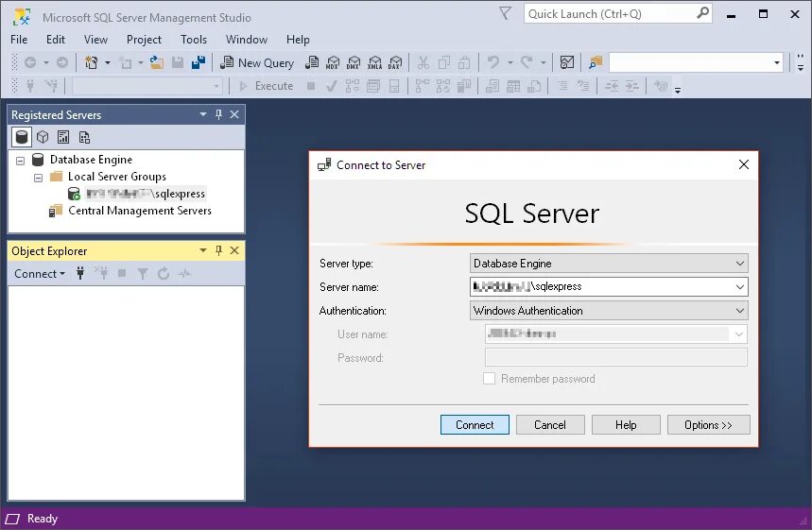
Task: Open the Tools menu
Action: (194, 40)
